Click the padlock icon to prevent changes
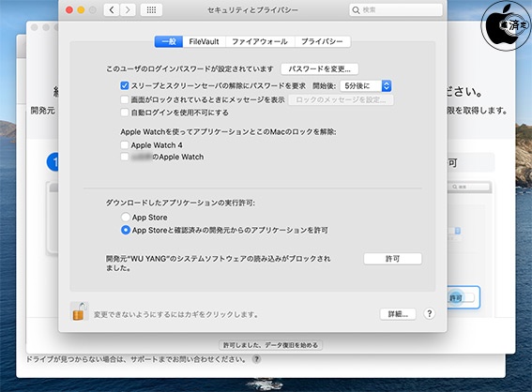This screenshot has width=532, height=392. click(80, 311)
